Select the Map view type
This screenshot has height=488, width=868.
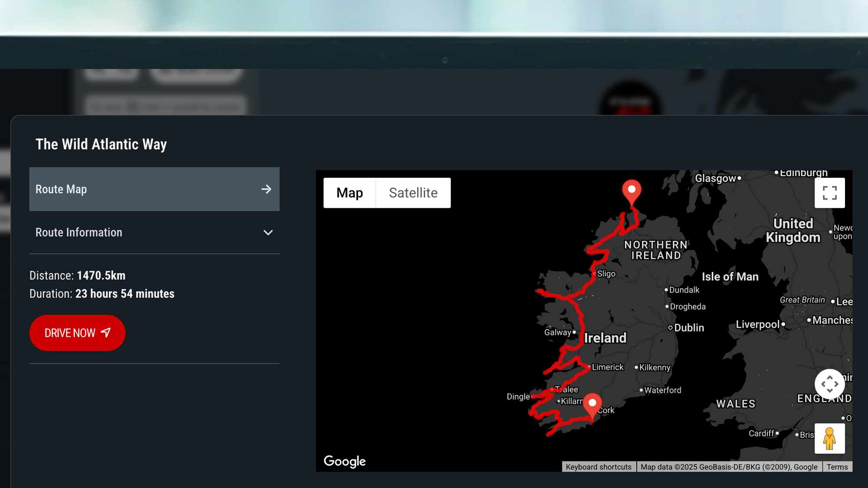[349, 193]
